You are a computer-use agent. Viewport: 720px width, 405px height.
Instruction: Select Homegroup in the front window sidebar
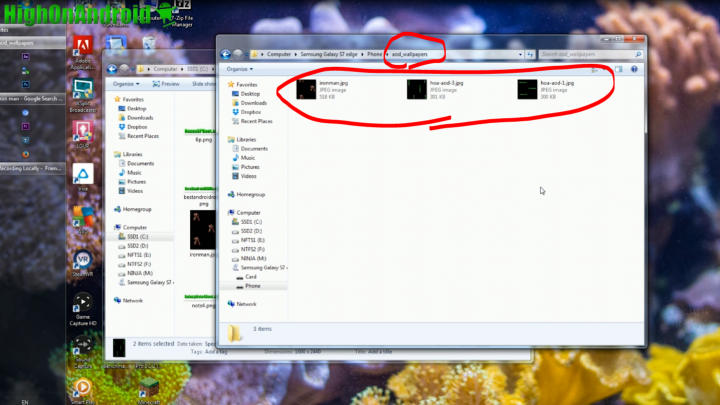252,194
